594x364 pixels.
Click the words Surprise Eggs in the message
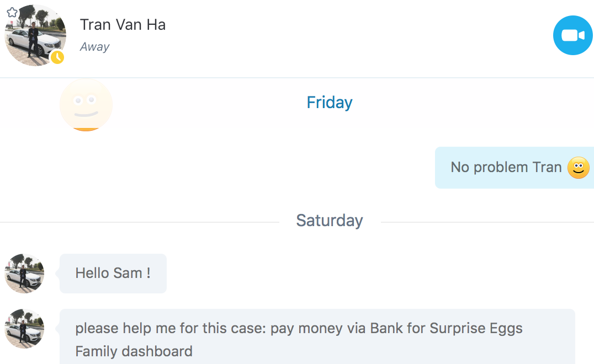(x=476, y=329)
